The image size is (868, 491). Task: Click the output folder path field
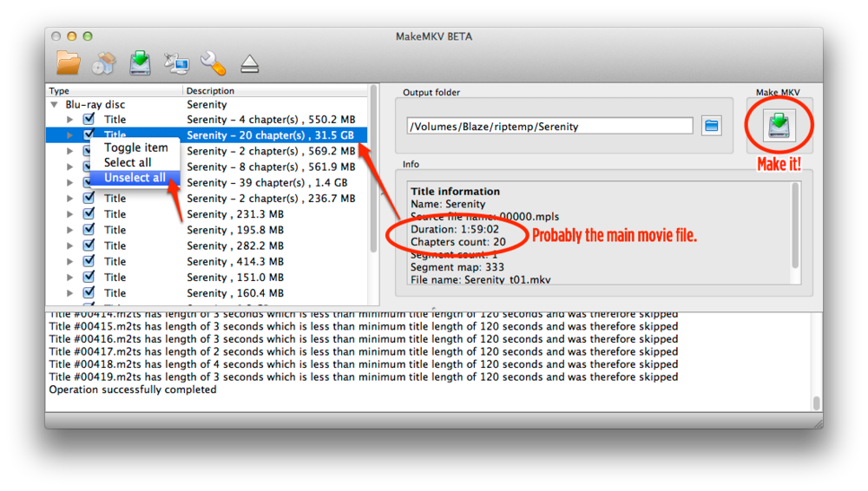[x=549, y=126]
